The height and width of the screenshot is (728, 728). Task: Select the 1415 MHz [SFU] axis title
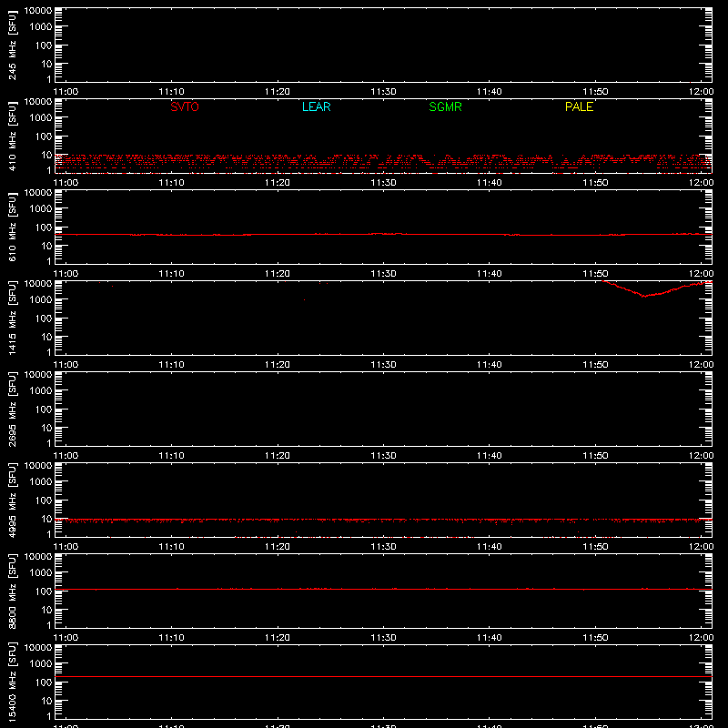[x=12, y=318]
